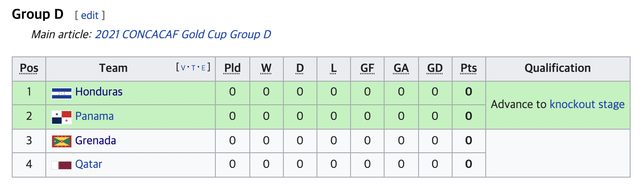
Task: Click the Pts column header abbreviation
Action: (x=469, y=68)
